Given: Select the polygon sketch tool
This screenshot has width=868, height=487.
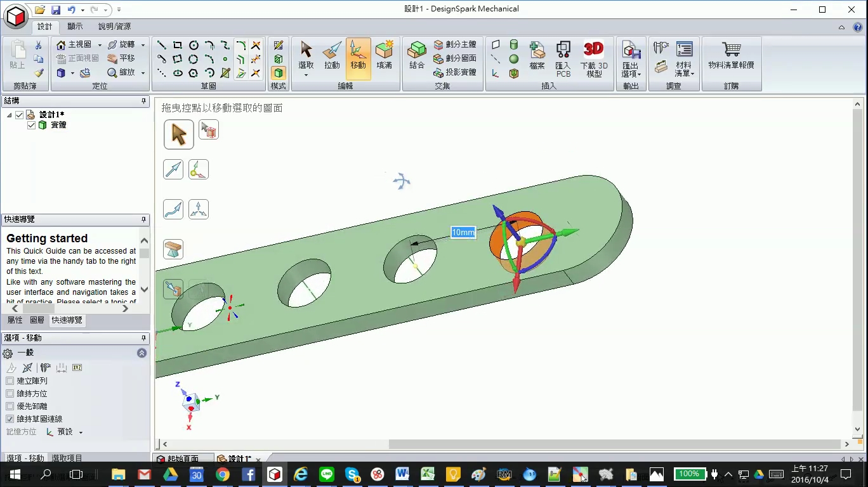Looking at the screenshot, I should (194, 73).
